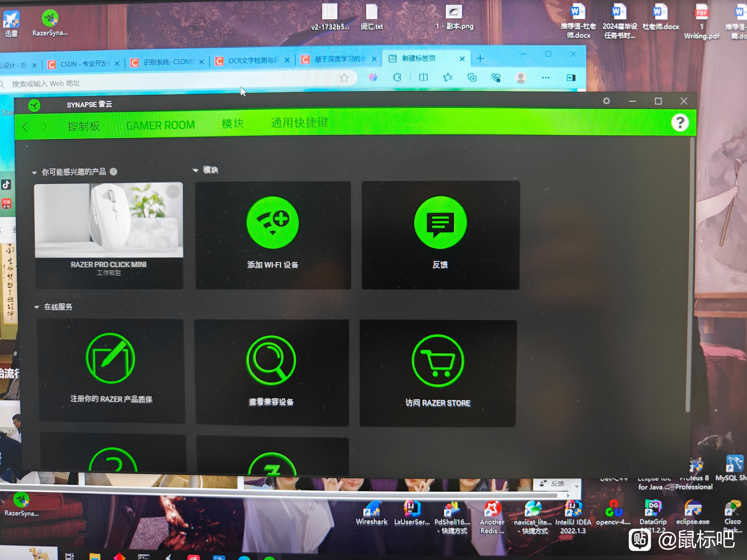Open Add Wi-Fi device module icon
Screen dimensions: 747x560
tap(272, 222)
